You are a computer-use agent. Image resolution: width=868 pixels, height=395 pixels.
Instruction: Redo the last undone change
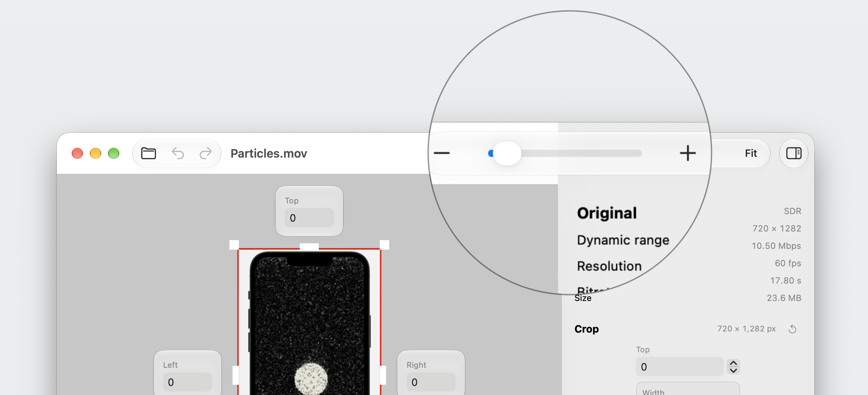point(206,153)
